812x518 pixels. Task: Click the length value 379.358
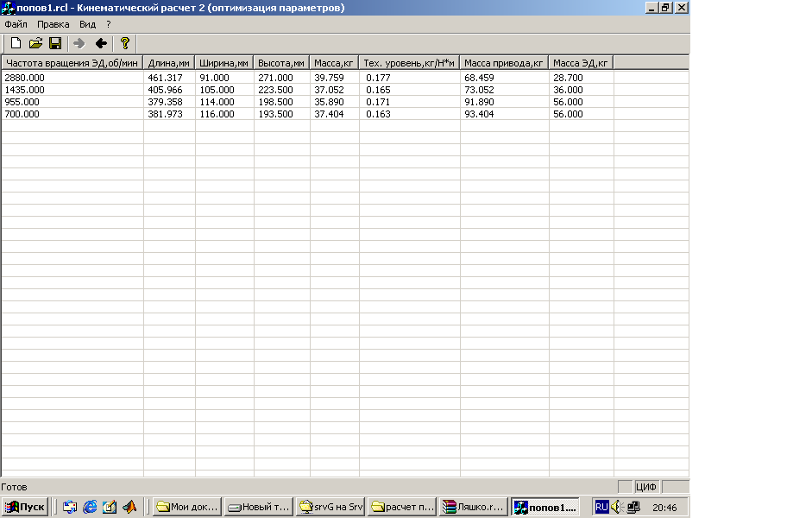point(165,102)
